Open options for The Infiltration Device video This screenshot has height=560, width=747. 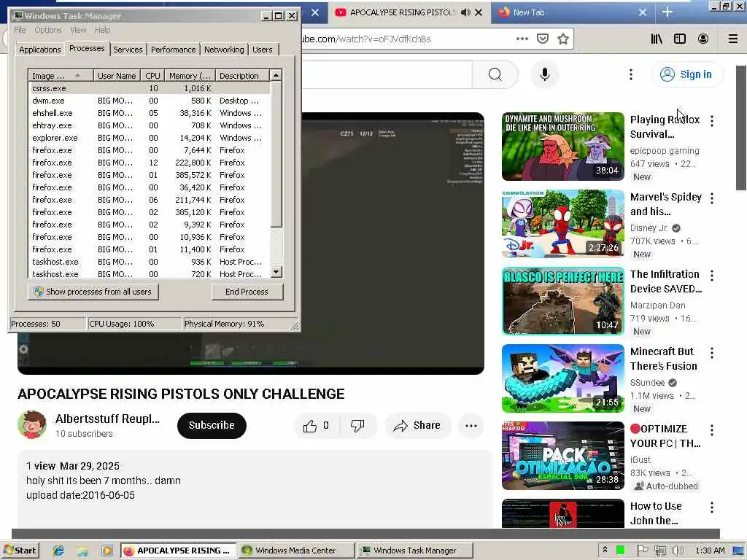point(712,275)
